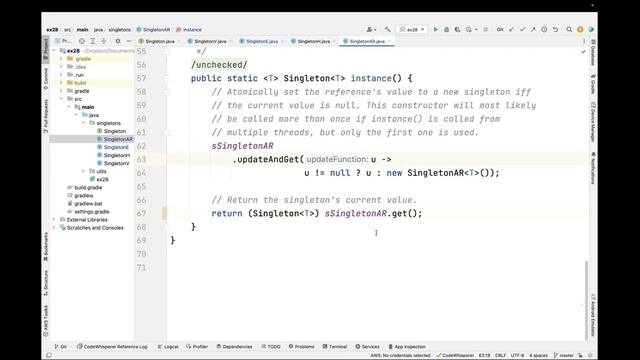Open Project panel gear options
This screenshot has height=360, width=640.
(x=118, y=41)
